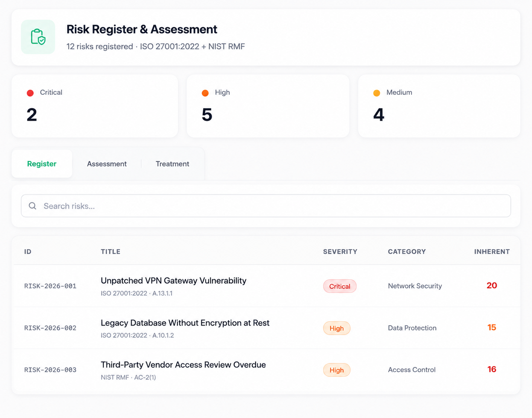Click High badge in RISK-2026-003 row
The image size is (532, 418).
[337, 370]
